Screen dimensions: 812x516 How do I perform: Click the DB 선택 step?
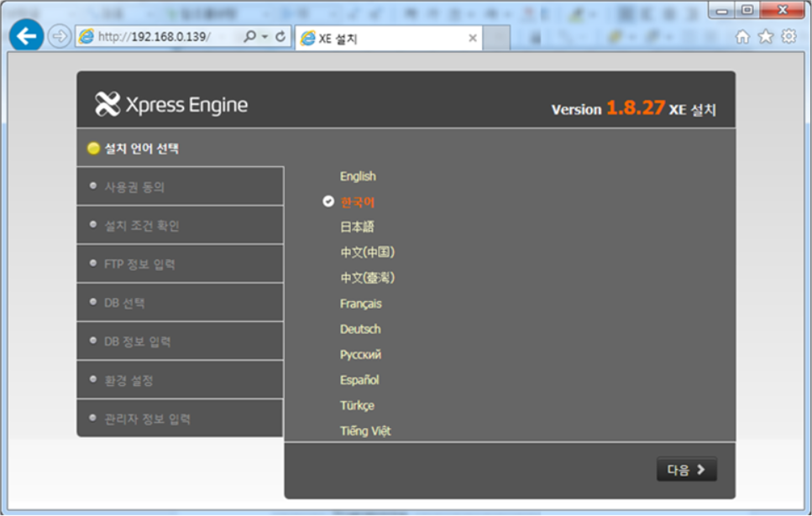pos(181,303)
